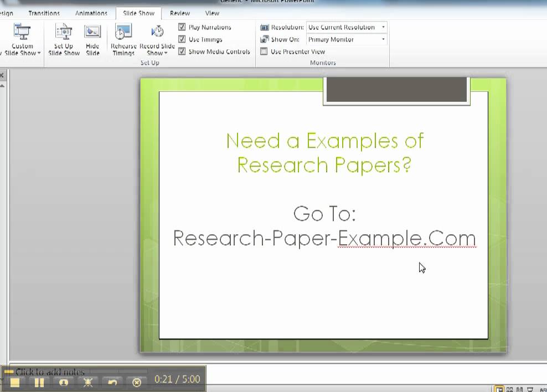
Task: Select the Slide Show tab
Action: (138, 13)
